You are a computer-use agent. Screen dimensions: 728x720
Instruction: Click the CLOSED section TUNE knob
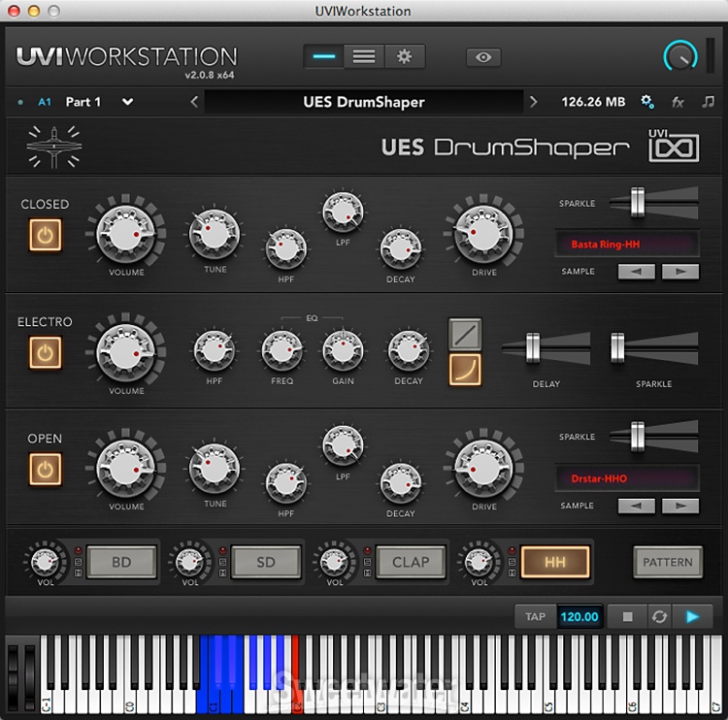click(x=215, y=234)
